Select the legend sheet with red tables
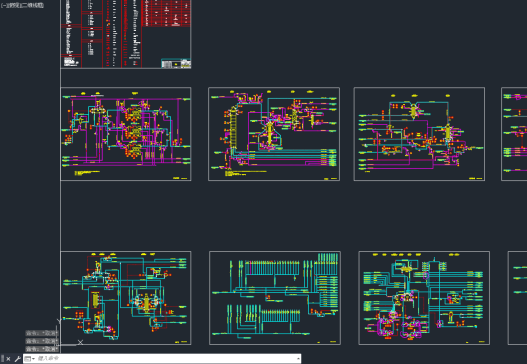 point(126,34)
